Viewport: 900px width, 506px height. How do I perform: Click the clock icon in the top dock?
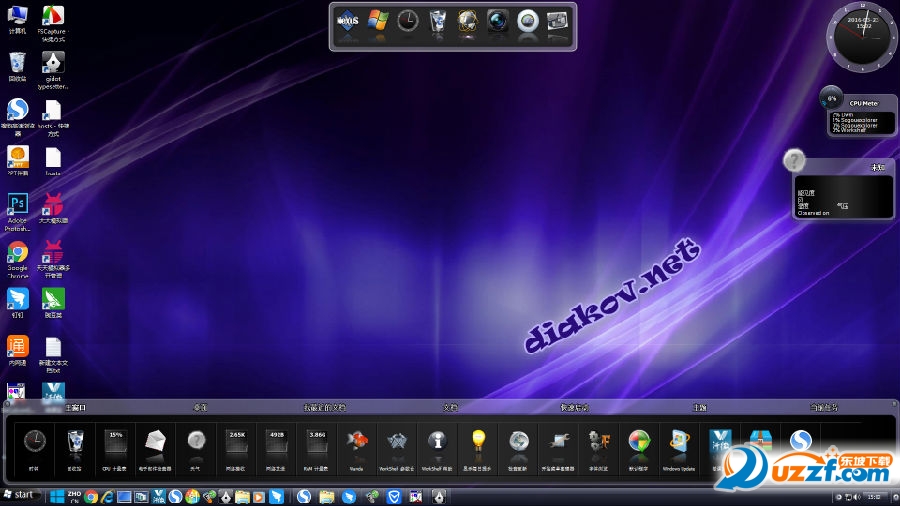point(408,21)
